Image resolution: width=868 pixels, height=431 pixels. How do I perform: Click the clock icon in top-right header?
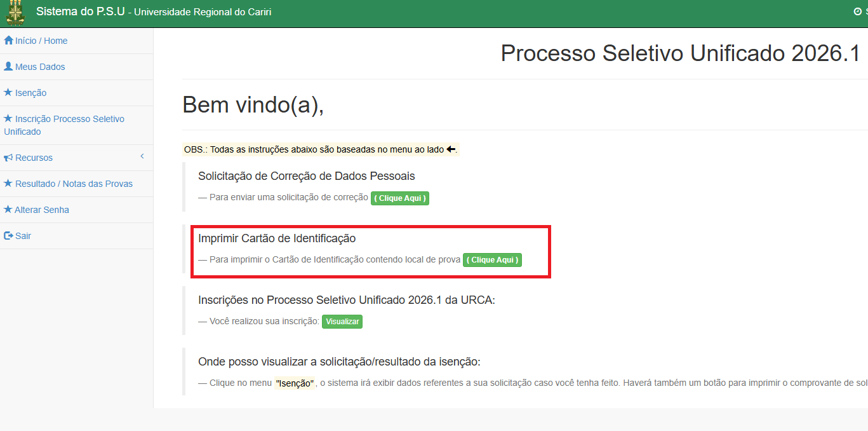point(857,12)
